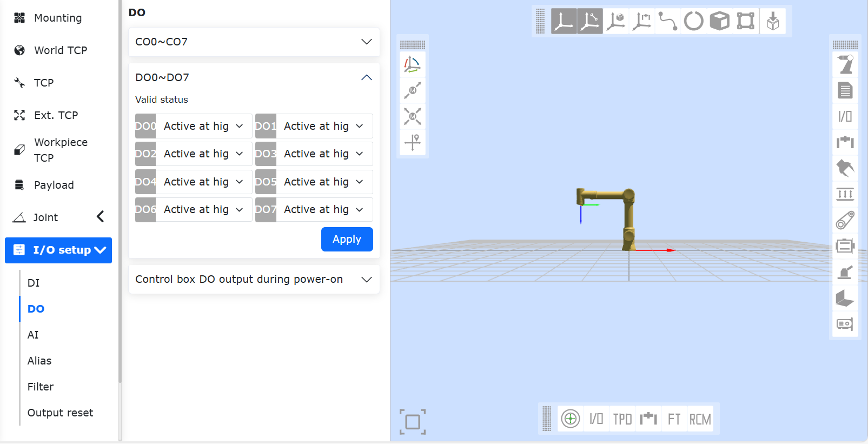Open the I/O icon in right toolbar
This screenshot has height=444, width=868.
845,116
